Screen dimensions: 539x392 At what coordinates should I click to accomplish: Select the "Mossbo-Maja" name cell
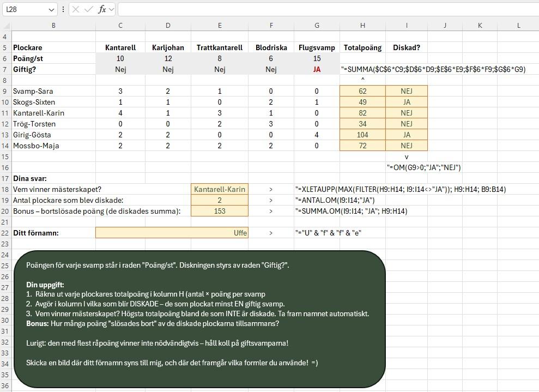coord(53,146)
